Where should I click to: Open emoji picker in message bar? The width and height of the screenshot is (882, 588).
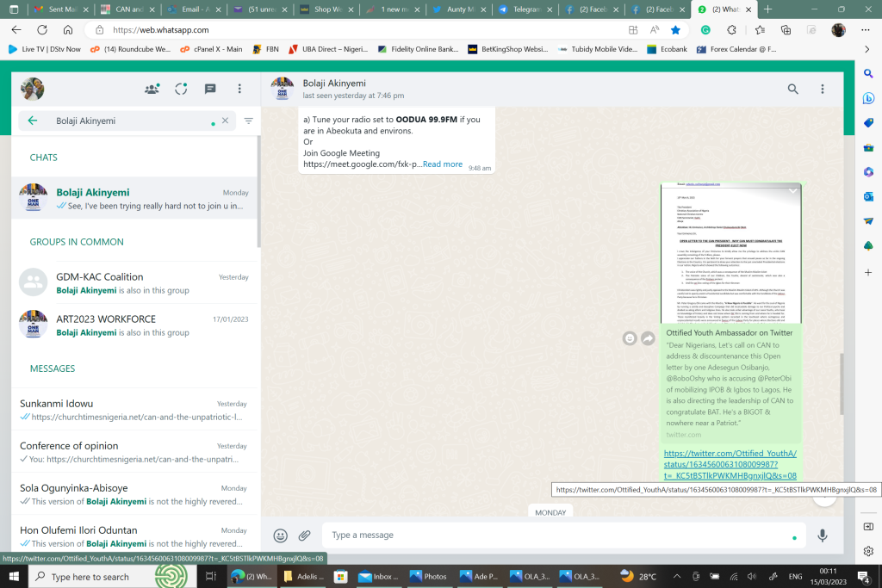click(x=280, y=535)
